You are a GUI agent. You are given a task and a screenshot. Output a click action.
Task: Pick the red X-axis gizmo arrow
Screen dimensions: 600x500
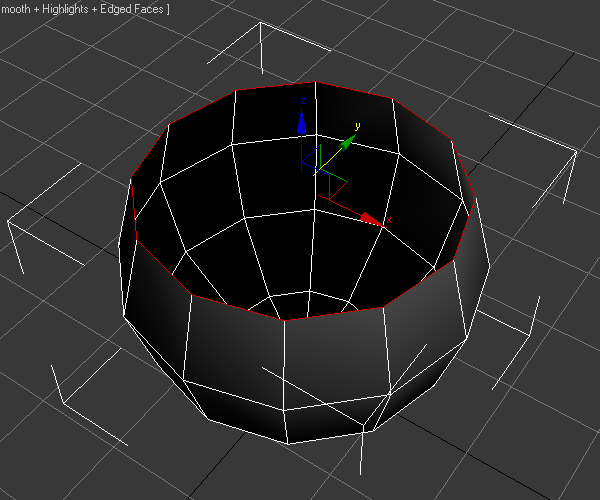(x=372, y=220)
